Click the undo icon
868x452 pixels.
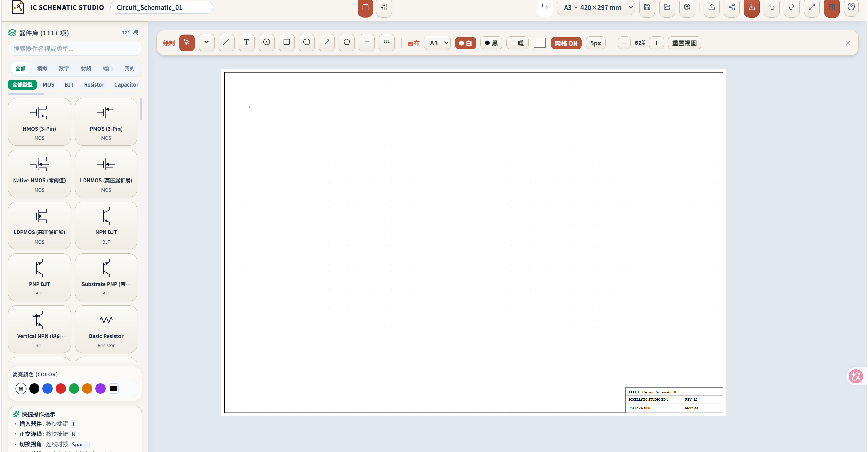coord(772,7)
